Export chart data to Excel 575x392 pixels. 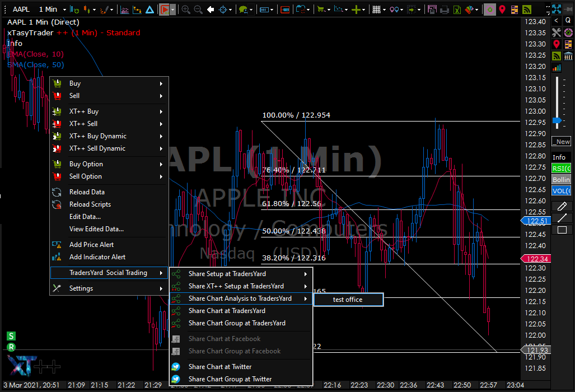point(457,10)
